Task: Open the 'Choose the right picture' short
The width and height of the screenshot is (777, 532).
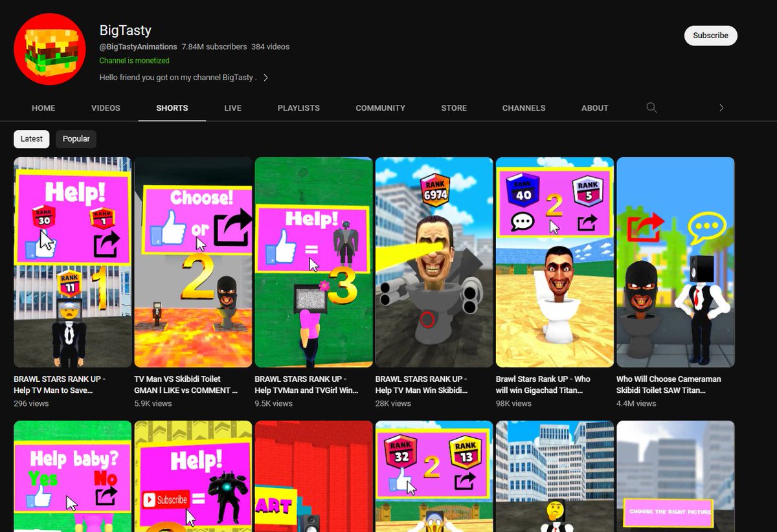Action: pos(675,476)
